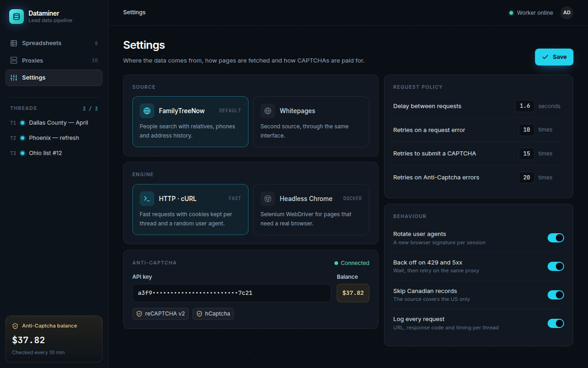
Task: Edit retries on a request error value
Action: 526,130
